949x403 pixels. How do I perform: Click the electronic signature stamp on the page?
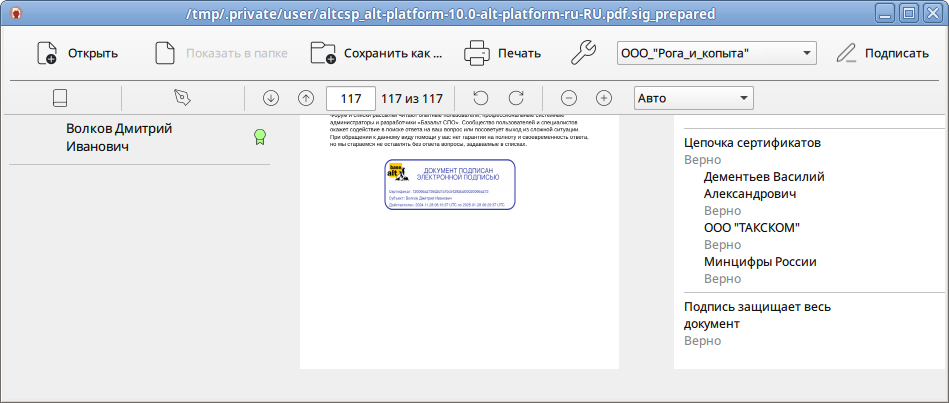[450, 185]
